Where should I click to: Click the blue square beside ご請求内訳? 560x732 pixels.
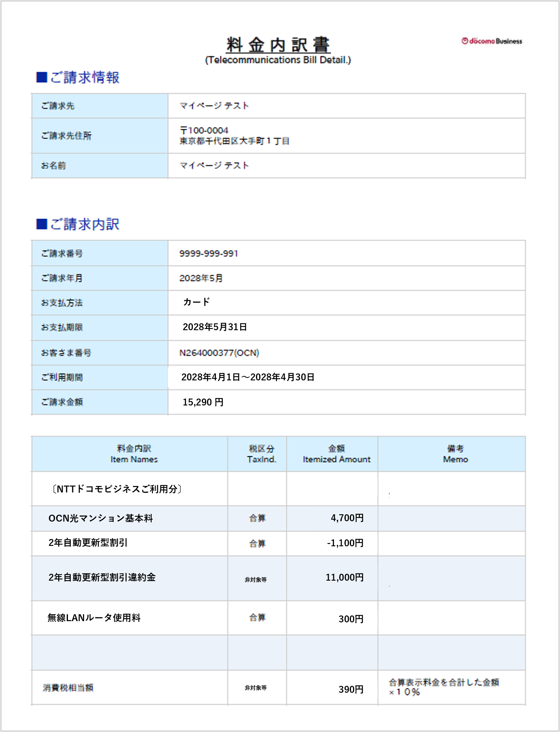[x=42, y=224]
